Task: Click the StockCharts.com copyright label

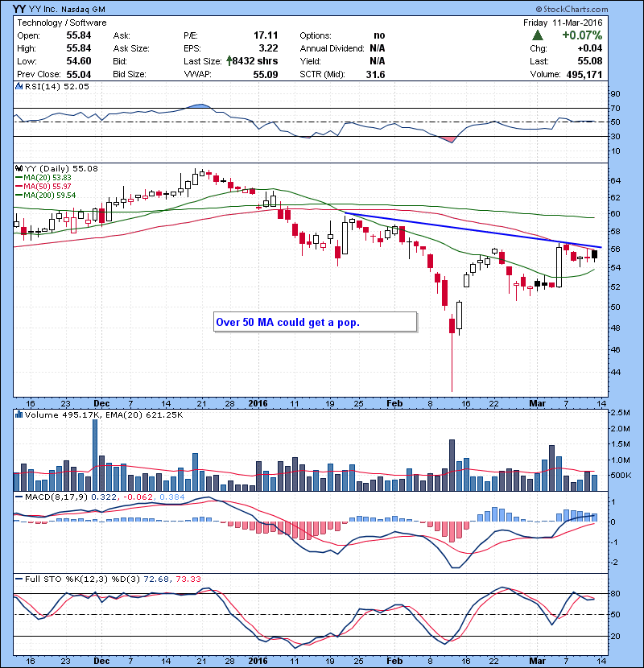Action: tap(572, 9)
